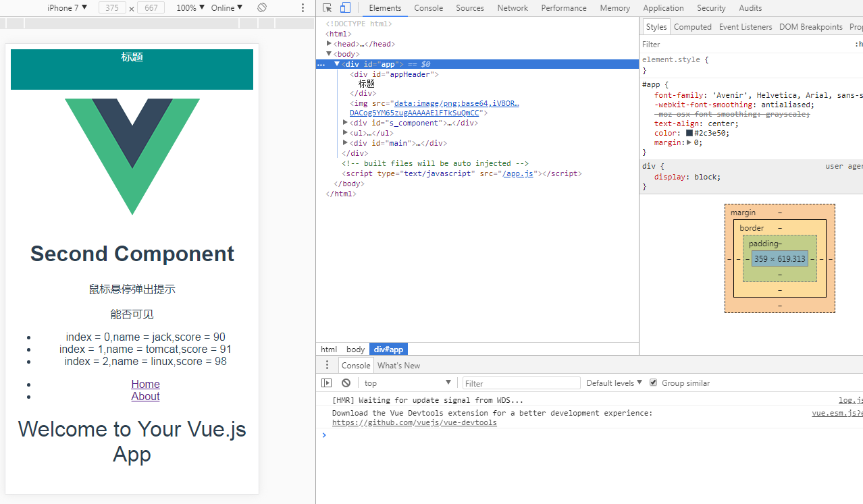Open the Default levels dropdown
This screenshot has width=863, height=504.
coord(614,383)
